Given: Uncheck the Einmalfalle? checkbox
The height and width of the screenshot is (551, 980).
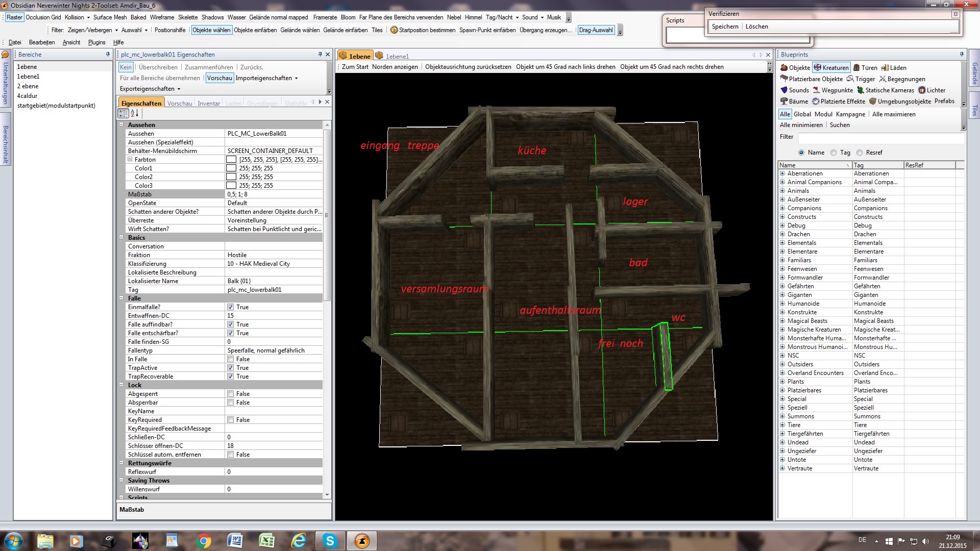Looking at the screenshot, I should click(x=231, y=307).
